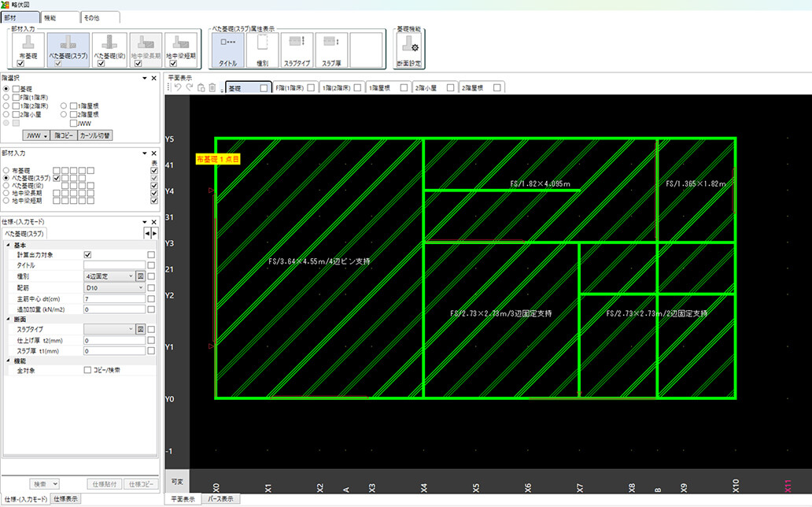Collapse the 機能 section
The image size is (812, 507).
9,361
